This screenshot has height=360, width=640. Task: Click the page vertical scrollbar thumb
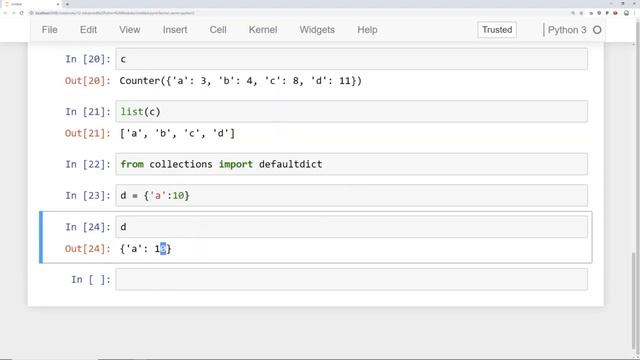coord(634,302)
